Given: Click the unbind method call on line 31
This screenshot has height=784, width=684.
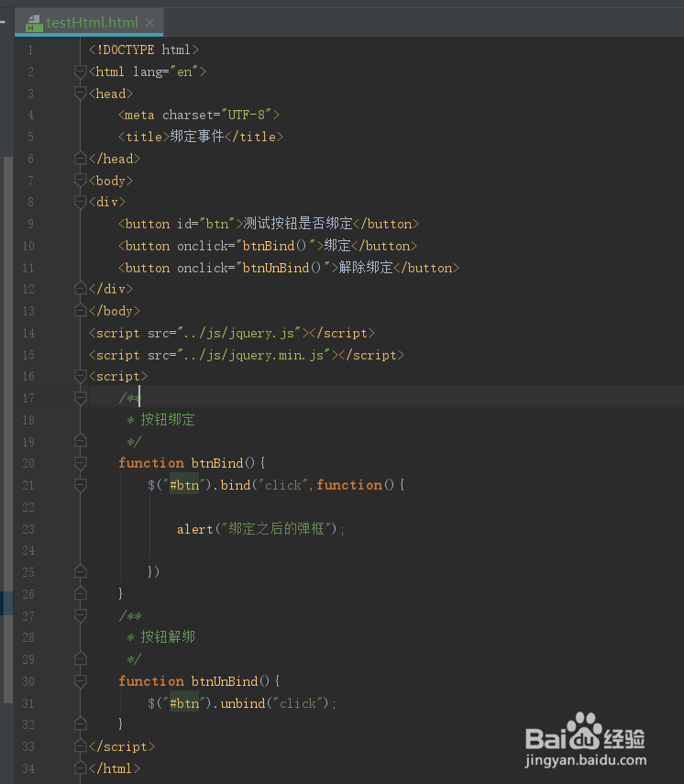Looking at the screenshot, I should click(x=243, y=703).
